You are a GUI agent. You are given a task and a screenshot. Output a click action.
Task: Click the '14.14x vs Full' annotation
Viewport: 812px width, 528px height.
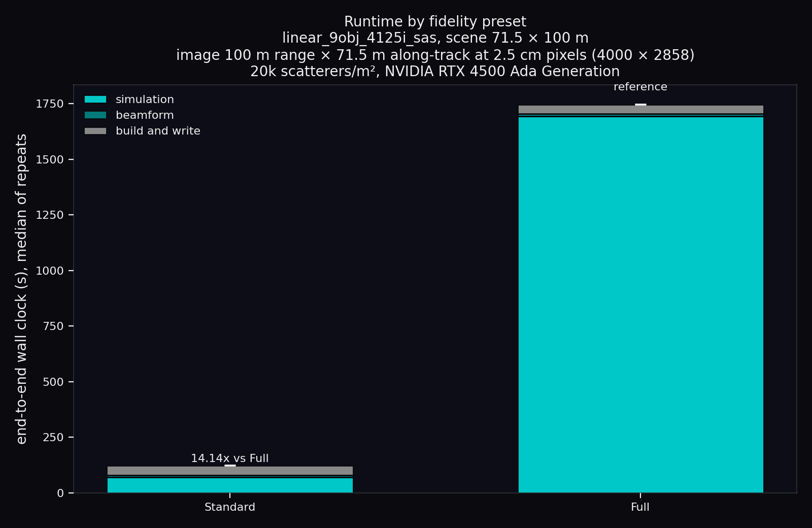(229, 458)
